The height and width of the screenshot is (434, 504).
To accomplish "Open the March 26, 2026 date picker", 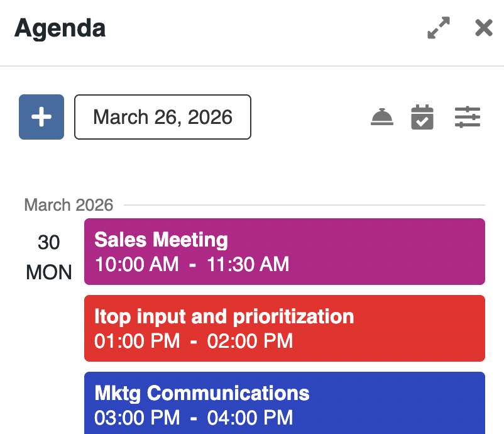I will (x=163, y=117).
